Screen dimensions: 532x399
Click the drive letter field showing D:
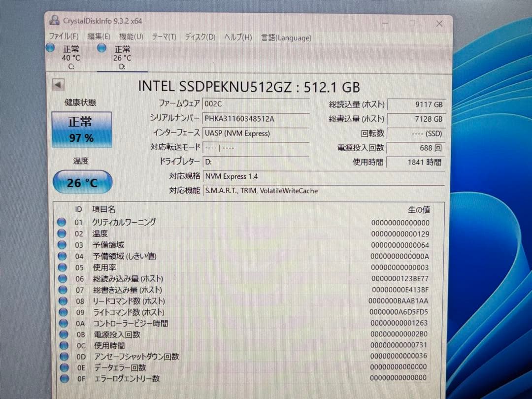click(256, 162)
